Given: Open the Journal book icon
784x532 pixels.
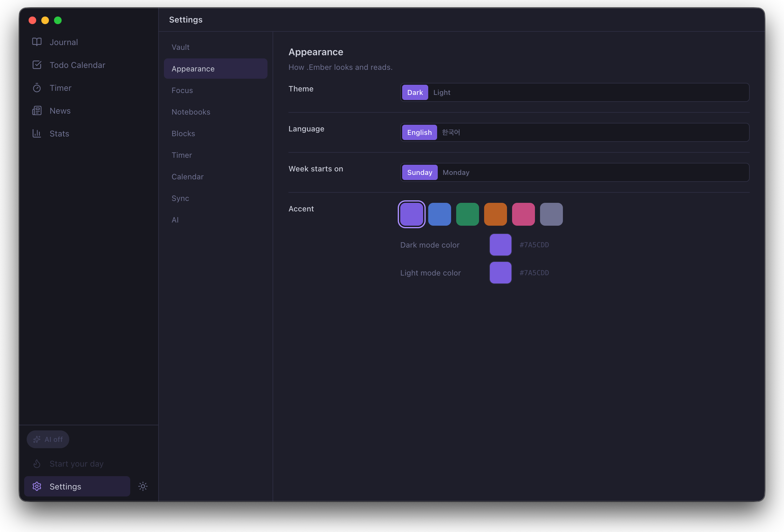Looking at the screenshot, I should 37,42.
